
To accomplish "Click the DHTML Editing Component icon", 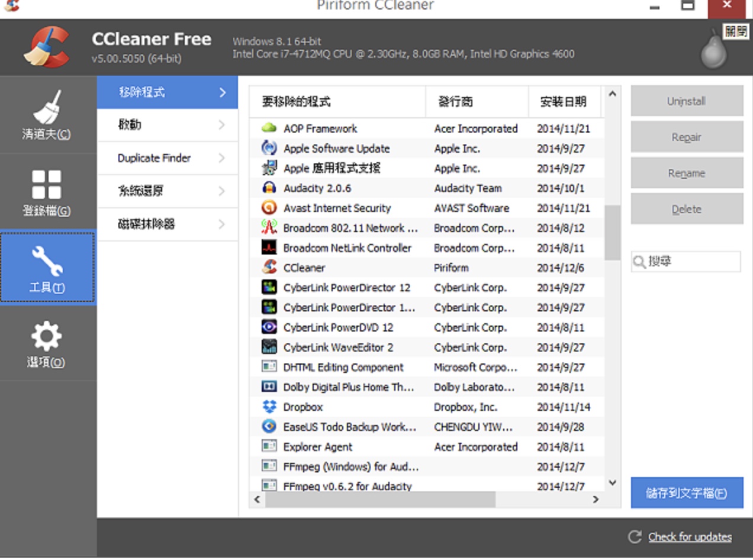I will [269, 366].
